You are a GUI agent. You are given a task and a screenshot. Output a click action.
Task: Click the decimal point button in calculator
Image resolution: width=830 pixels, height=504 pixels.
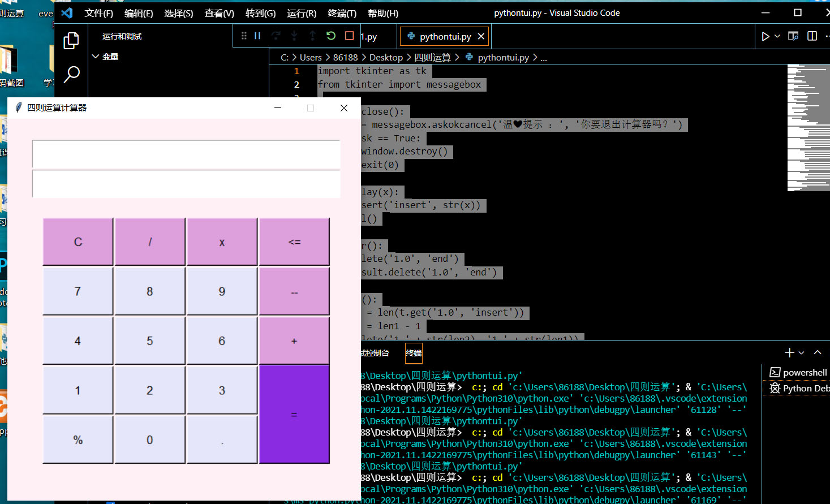[222, 440]
